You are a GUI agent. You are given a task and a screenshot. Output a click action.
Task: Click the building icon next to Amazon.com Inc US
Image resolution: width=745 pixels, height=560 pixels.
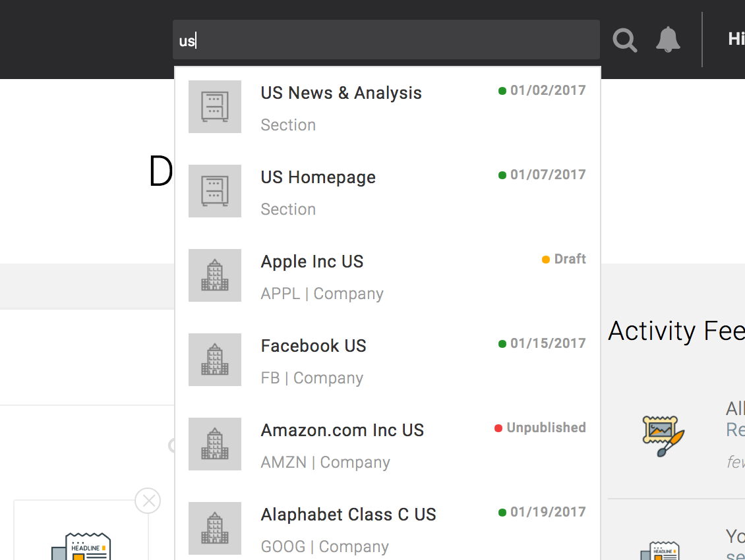point(215,444)
